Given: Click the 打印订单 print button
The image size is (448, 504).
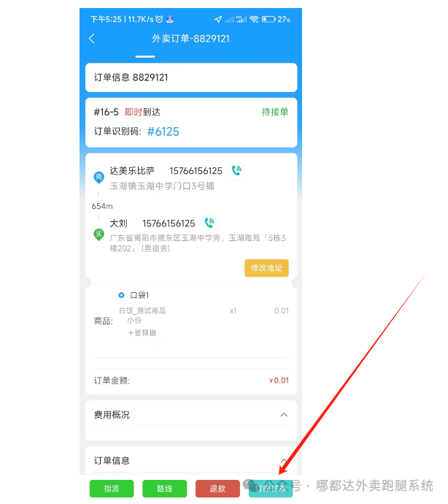Looking at the screenshot, I should pyautogui.click(x=271, y=489).
